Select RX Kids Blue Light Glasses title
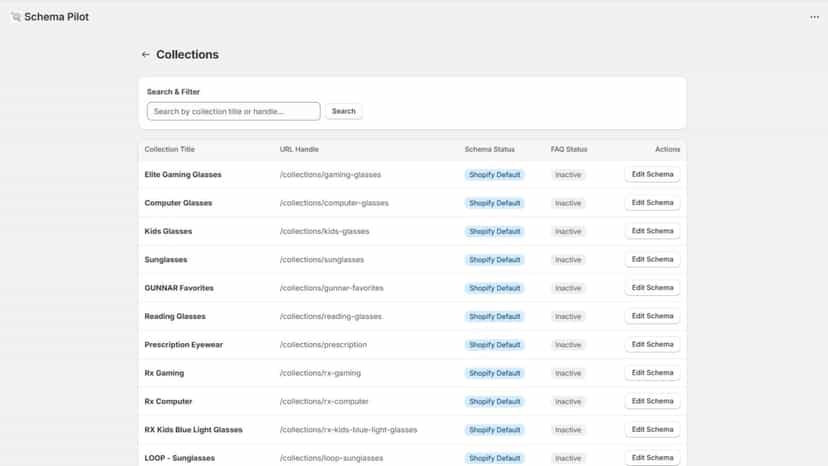Image resolution: width=828 pixels, height=466 pixels. point(193,430)
